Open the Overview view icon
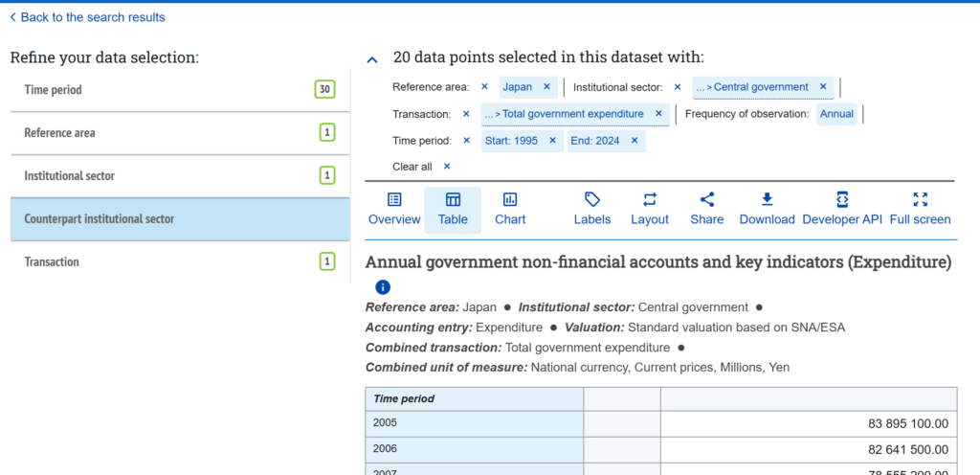Image resolution: width=980 pixels, height=475 pixels. [394, 200]
